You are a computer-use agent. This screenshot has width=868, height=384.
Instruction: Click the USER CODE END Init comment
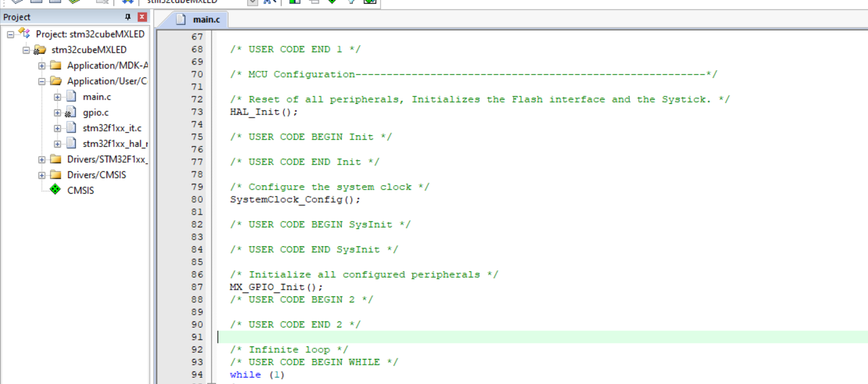click(304, 162)
